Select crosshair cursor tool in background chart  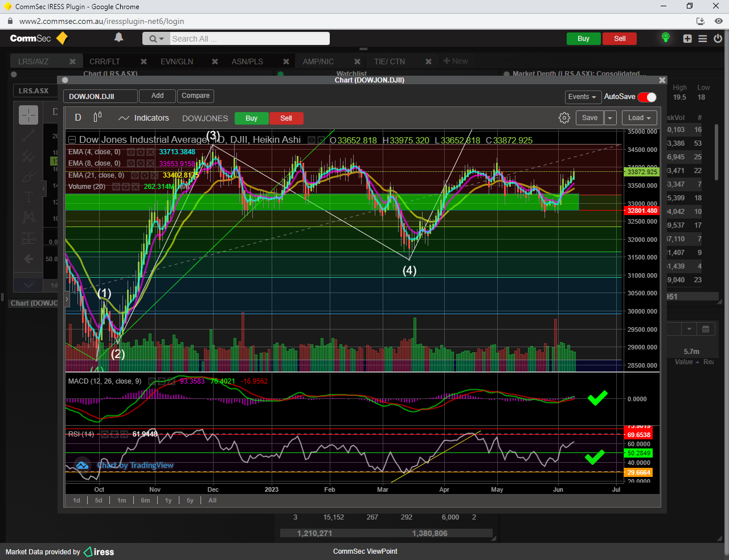tap(28, 115)
